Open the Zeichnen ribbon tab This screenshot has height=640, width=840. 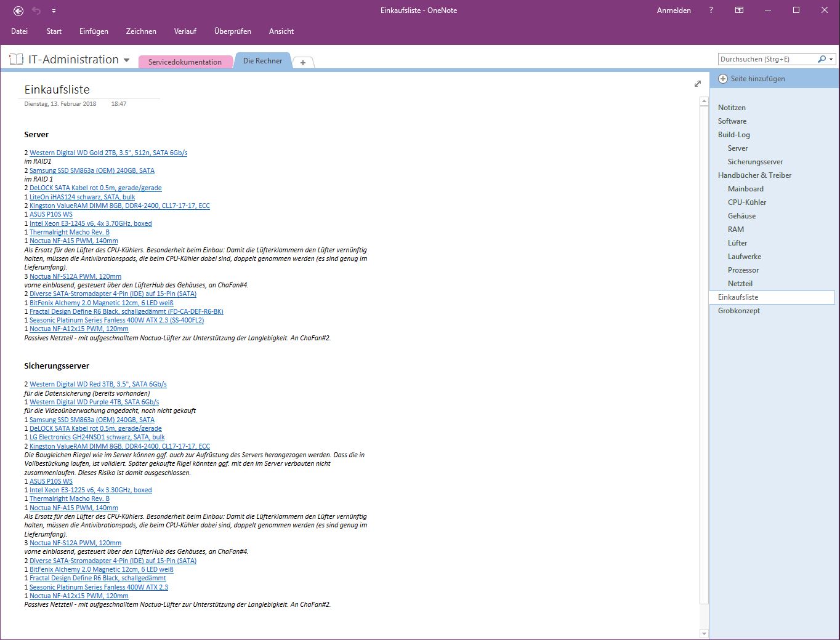click(x=141, y=31)
